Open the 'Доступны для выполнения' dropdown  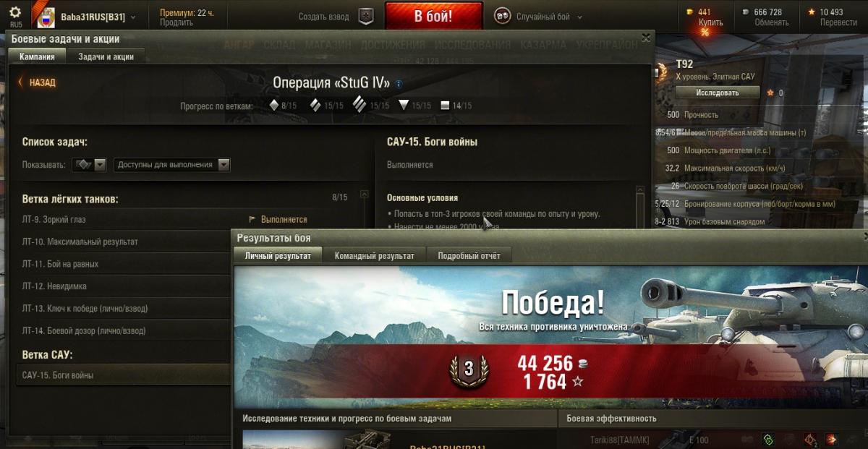pyautogui.click(x=172, y=165)
